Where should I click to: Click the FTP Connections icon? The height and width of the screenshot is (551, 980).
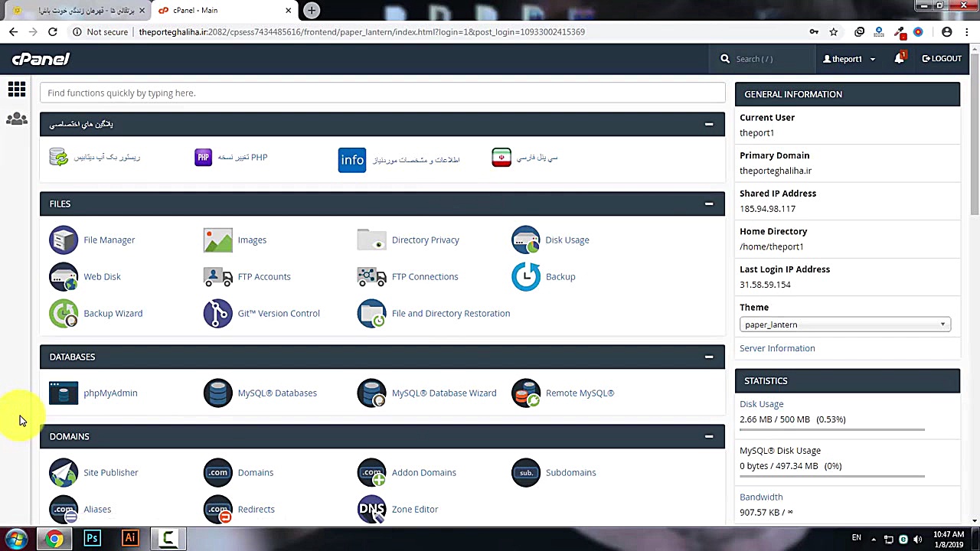tap(371, 277)
